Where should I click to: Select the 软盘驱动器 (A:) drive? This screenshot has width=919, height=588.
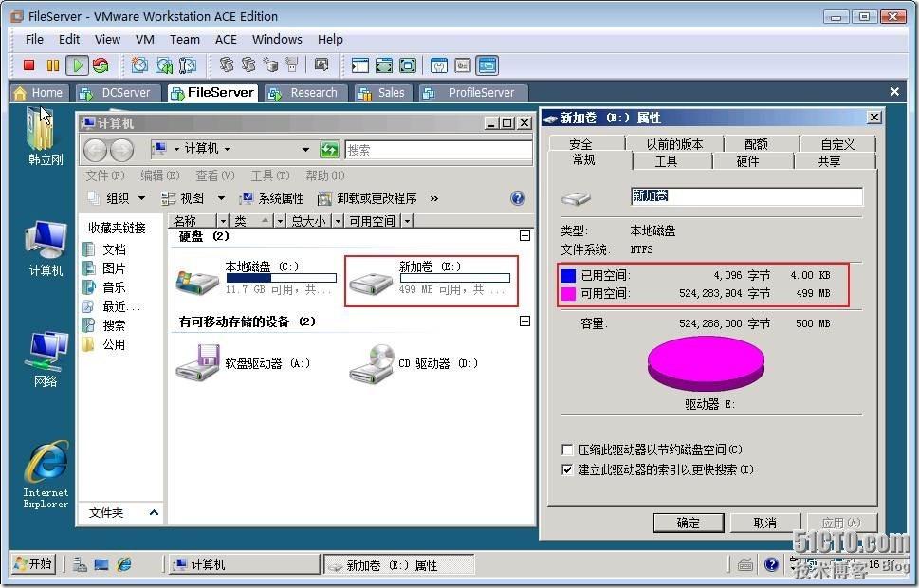[243, 363]
